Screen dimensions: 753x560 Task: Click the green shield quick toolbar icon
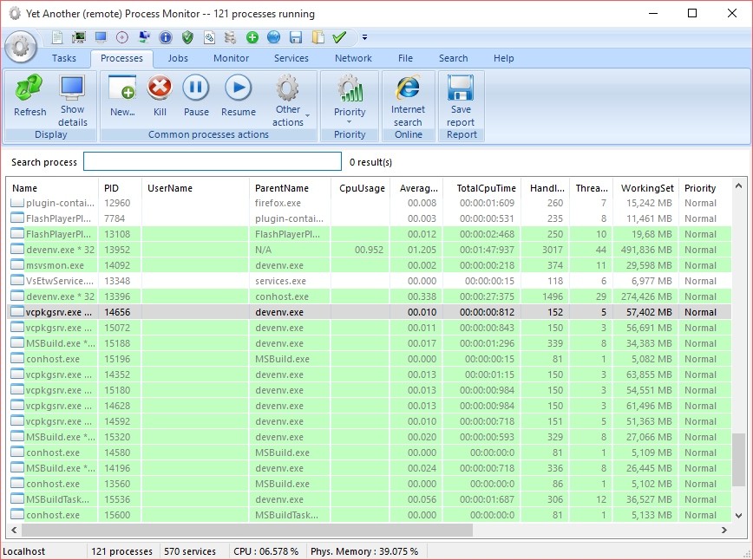[187, 37]
